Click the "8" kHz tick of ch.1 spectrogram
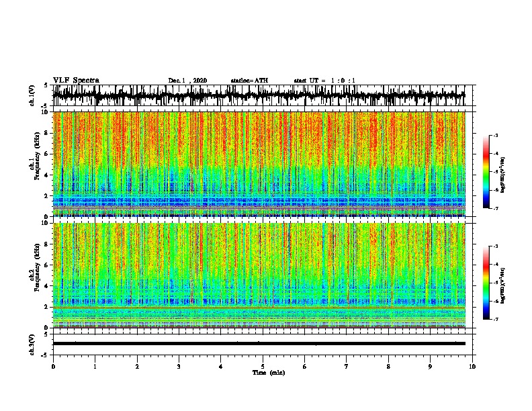Viewport: 532px width, 411px height. tap(47, 133)
